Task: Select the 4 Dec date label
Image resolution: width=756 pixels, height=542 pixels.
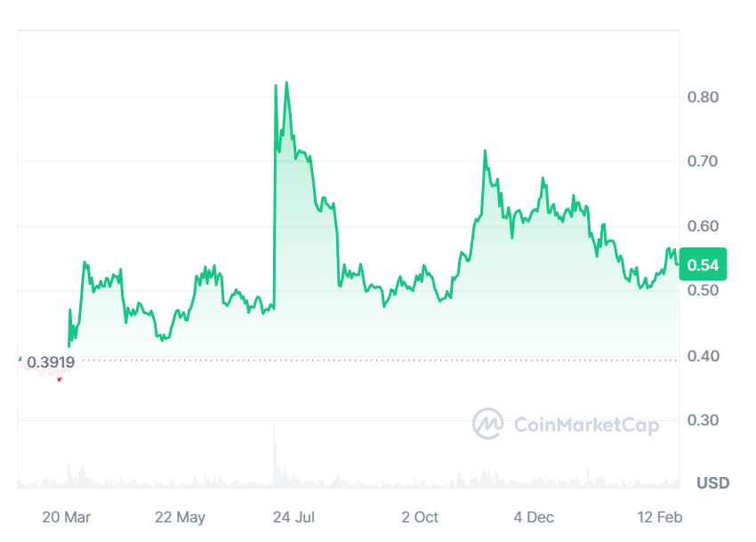Action: point(534,517)
